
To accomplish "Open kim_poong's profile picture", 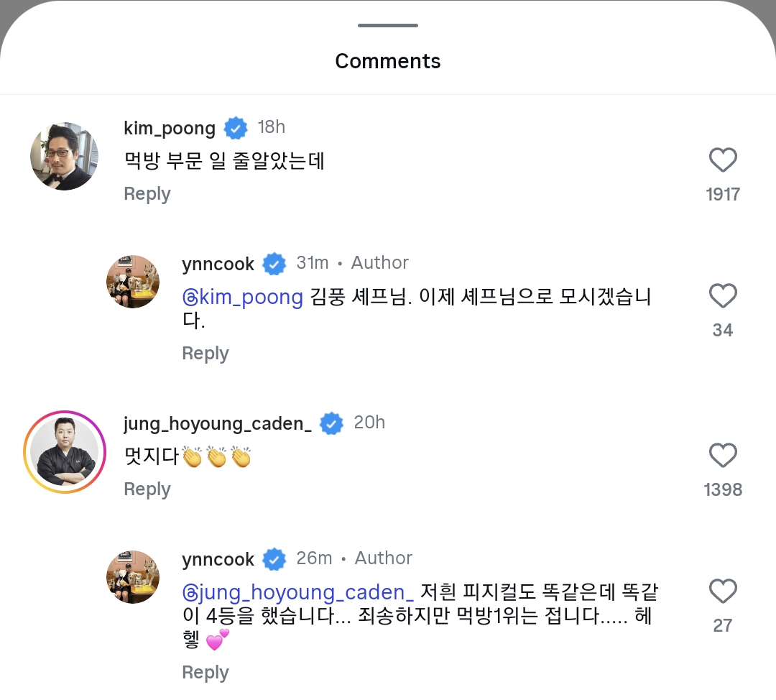I will point(64,156).
